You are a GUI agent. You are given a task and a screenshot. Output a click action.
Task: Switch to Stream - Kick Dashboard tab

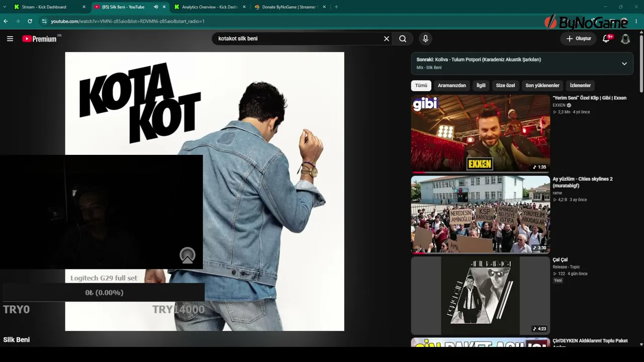[50, 7]
